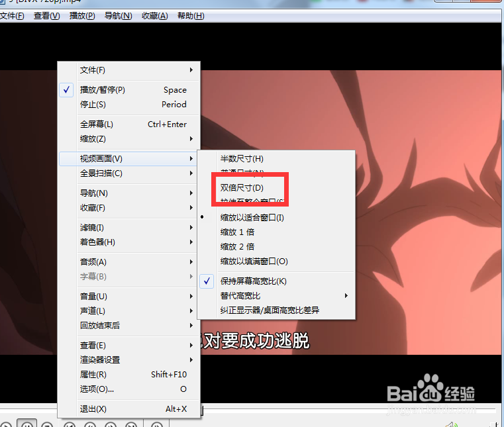The height and width of the screenshot is (427, 504).
Task: Open the 查看(V) menu in the menu bar
Action: click(x=47, y=16)
